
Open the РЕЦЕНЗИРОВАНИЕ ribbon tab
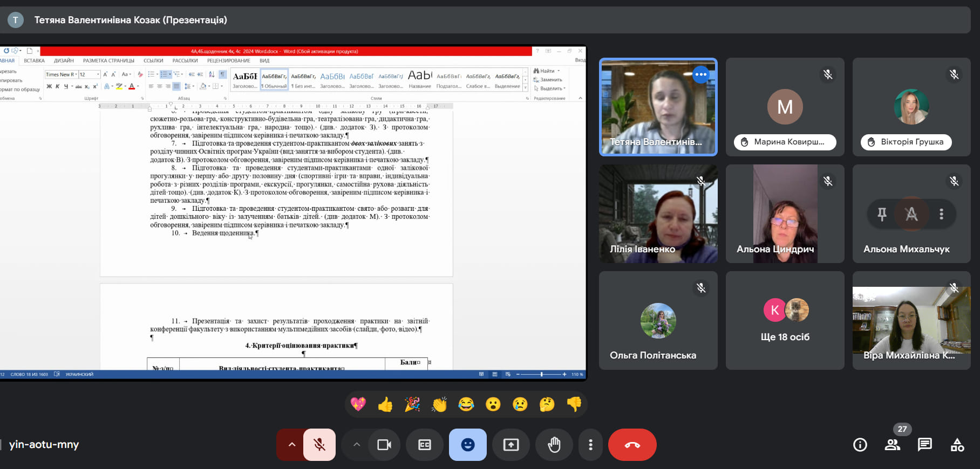click(229, 61)
